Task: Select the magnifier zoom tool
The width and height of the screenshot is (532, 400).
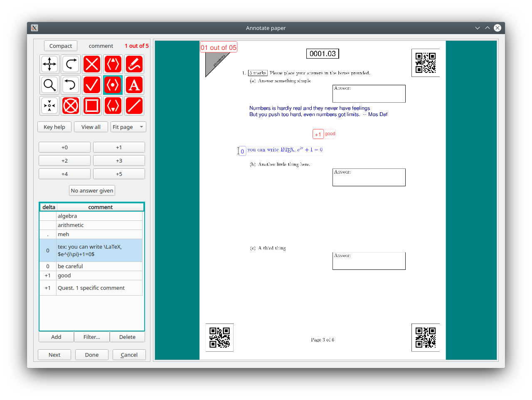Action: (49, 85)
